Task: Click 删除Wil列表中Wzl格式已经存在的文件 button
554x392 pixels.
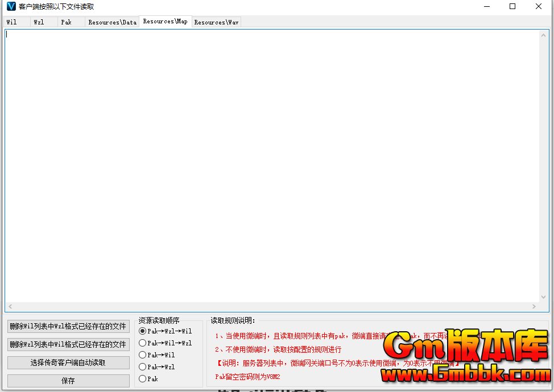Action: click(68, 327)
